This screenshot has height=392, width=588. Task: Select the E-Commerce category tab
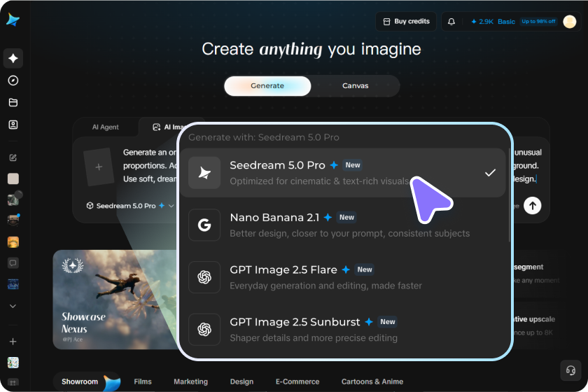(297, 381)
